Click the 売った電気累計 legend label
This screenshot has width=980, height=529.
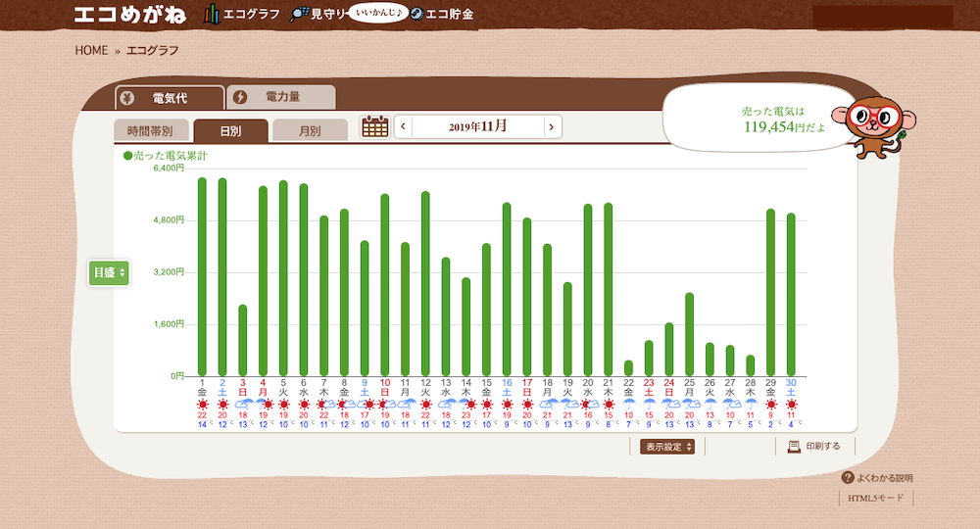(x=165, y=156)
